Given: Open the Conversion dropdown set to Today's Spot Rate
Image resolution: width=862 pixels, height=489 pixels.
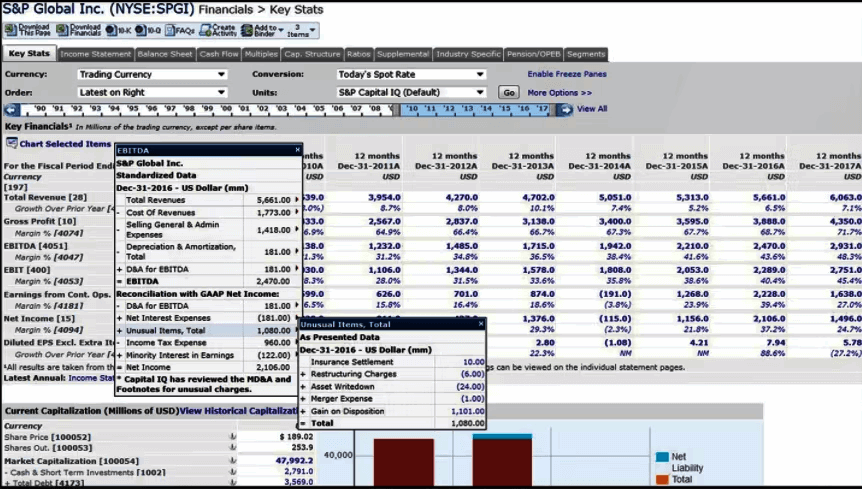Looking at the screenshot, I should [411, 74].
